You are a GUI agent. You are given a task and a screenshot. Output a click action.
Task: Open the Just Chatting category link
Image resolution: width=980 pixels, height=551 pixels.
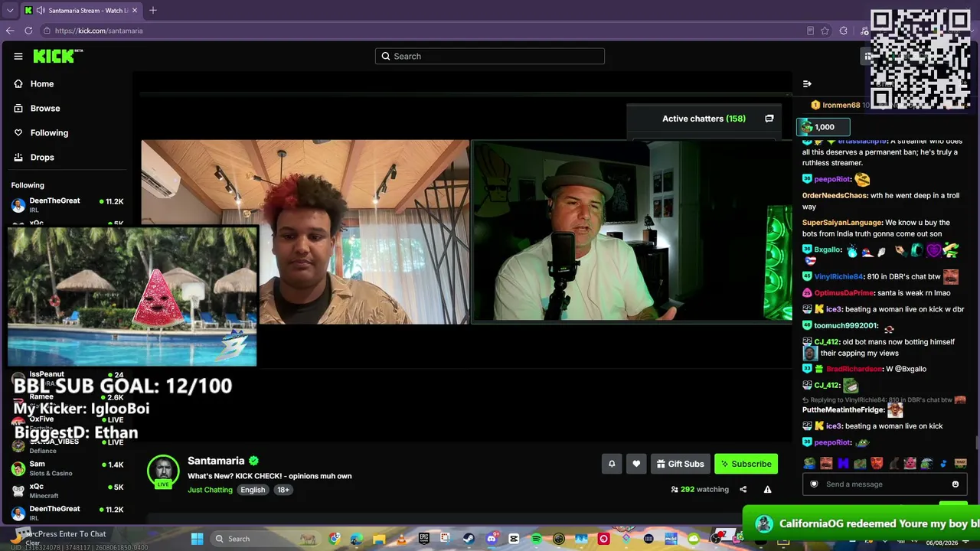click(x=210, y=490)
